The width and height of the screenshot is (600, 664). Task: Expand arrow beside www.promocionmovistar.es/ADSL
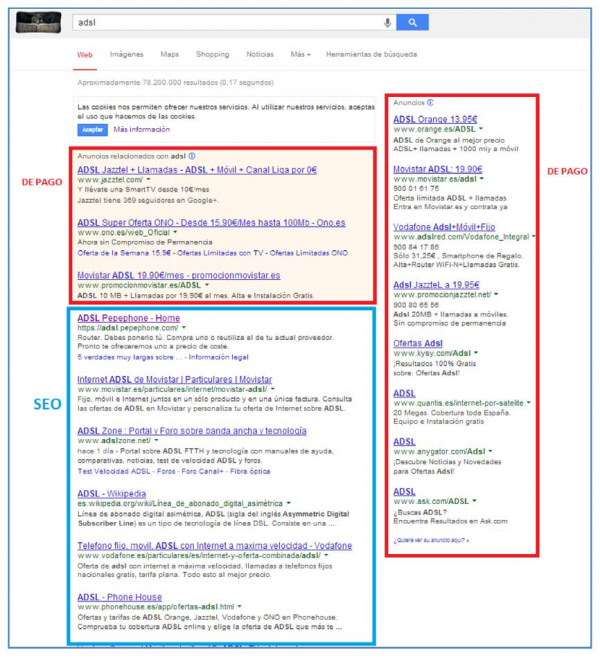point(207,285)
